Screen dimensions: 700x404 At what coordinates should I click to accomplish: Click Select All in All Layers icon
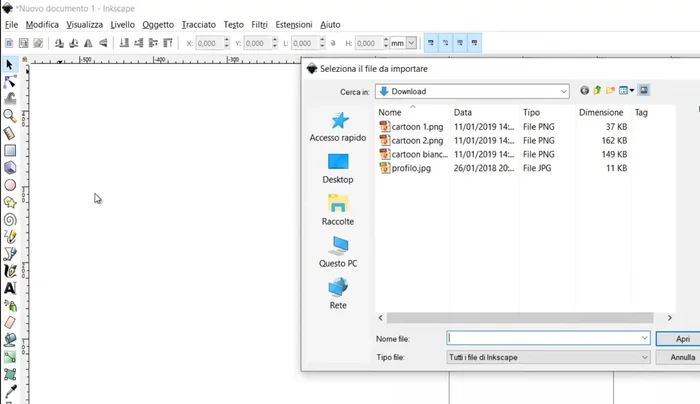(x=23, y=43)
